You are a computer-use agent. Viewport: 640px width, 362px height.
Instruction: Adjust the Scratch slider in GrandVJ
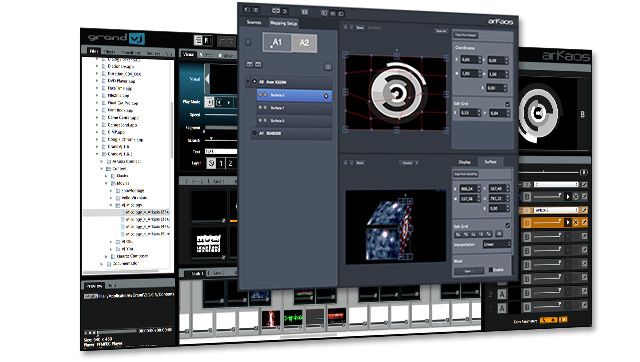point(221,140)
